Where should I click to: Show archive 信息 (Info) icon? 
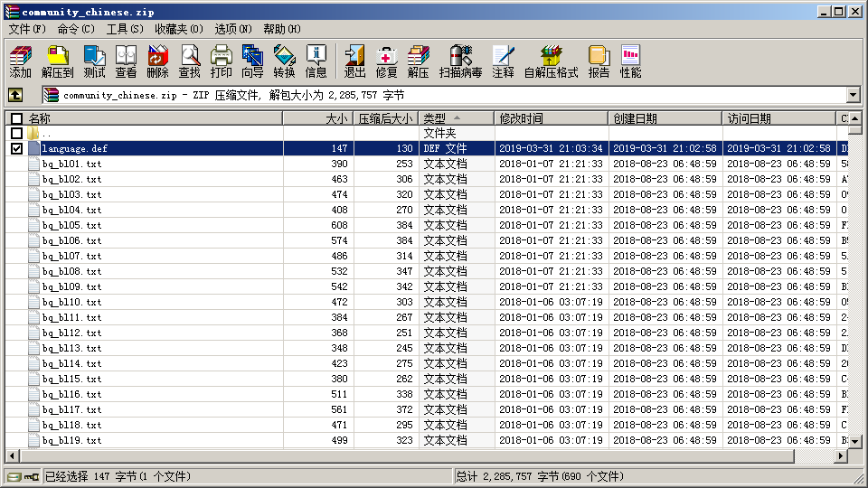(316, 61)
